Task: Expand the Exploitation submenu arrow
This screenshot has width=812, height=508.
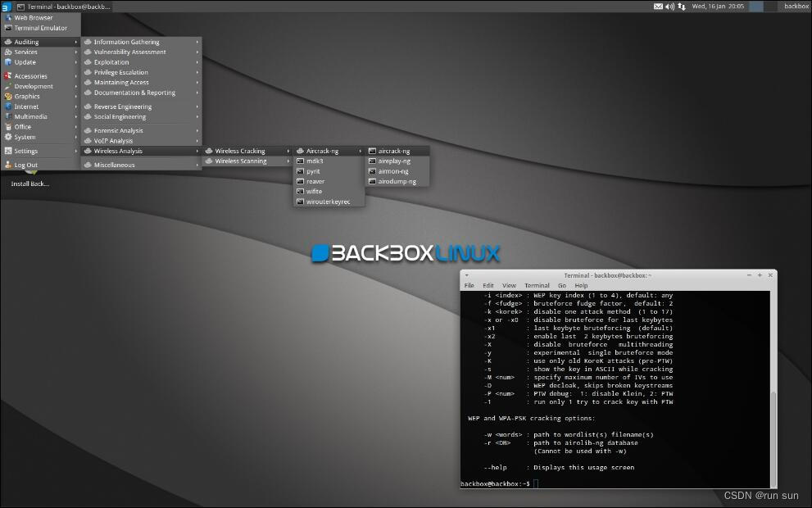Action: 197,62
